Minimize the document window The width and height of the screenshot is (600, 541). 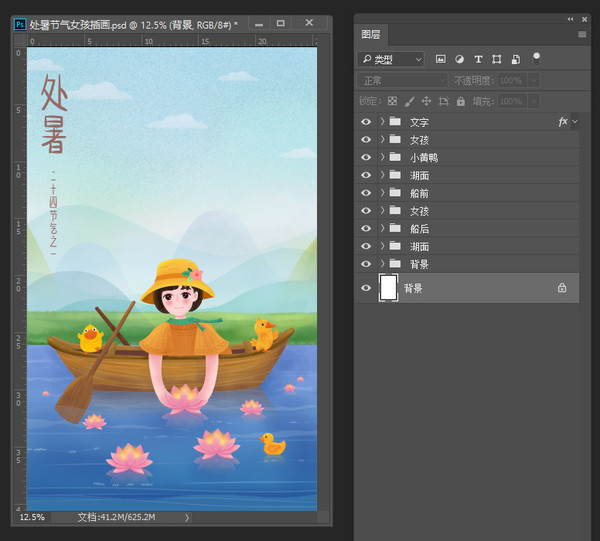pos(259,24)
